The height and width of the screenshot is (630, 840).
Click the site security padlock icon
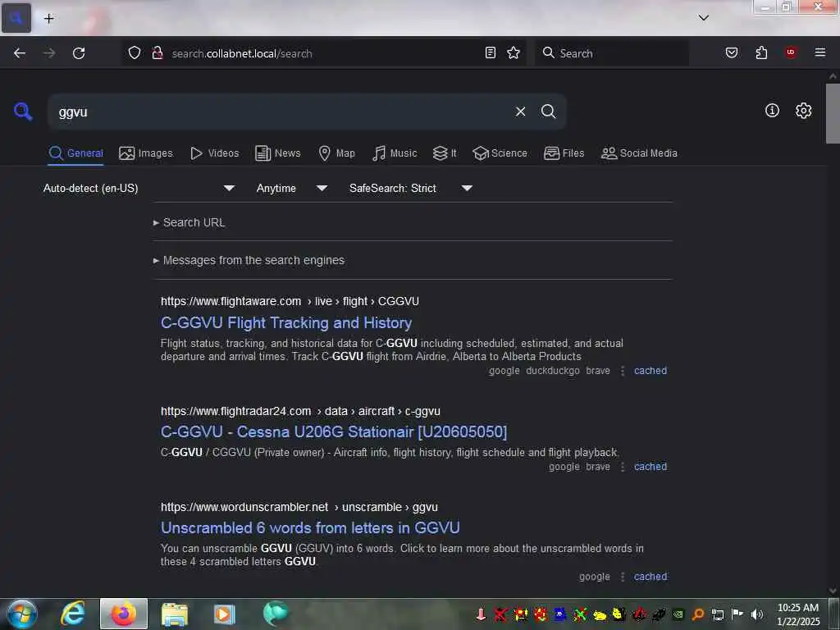pyautogui.click(x=157, y=52)
